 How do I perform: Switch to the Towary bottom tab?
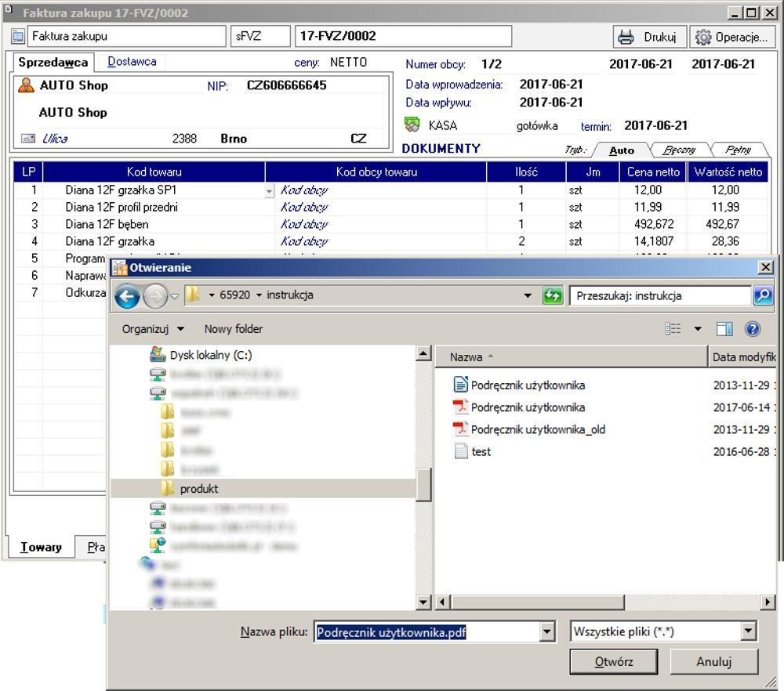pos(41,547)
